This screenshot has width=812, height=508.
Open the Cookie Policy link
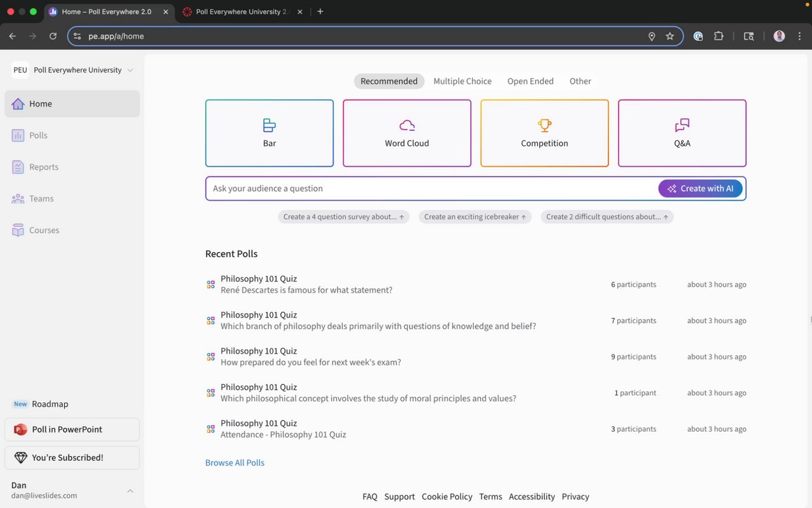pos(447,497)
